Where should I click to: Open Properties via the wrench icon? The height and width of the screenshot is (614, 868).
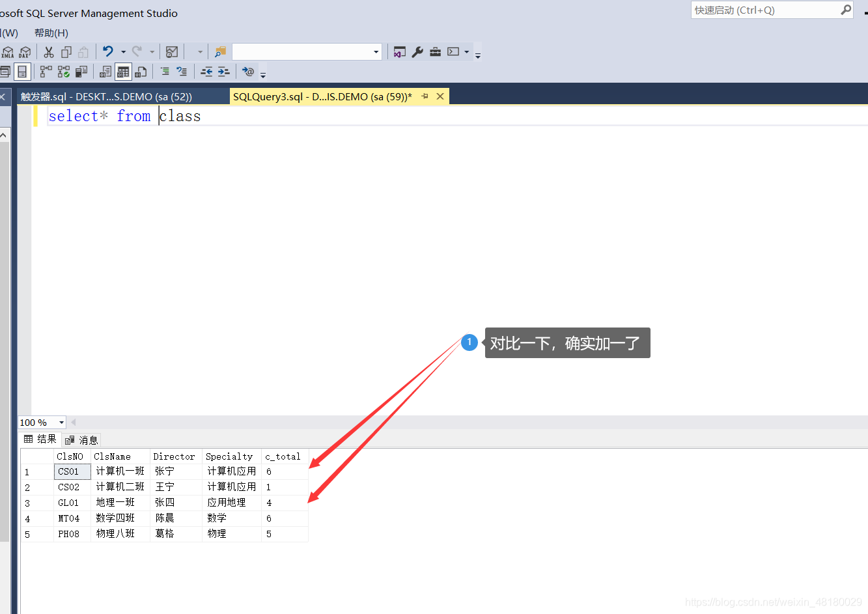pos(417,52)
